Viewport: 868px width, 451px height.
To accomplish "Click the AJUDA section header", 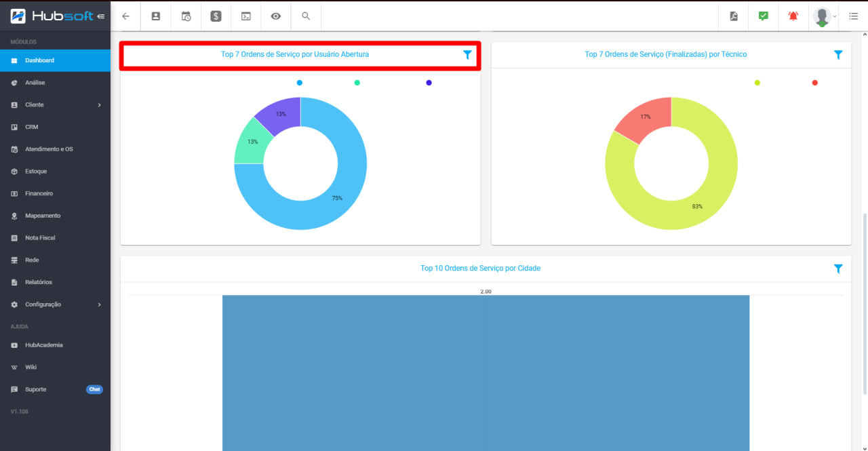I will tap(19, 327).
